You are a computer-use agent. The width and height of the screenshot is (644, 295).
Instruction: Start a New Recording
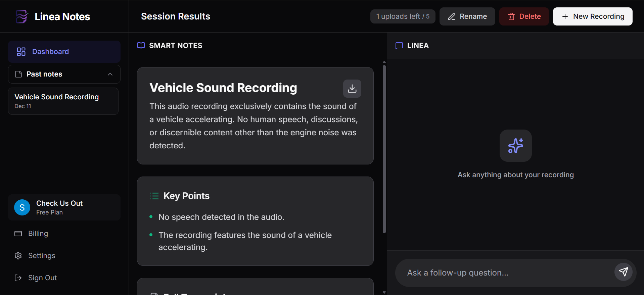click(x=593, y=16)
